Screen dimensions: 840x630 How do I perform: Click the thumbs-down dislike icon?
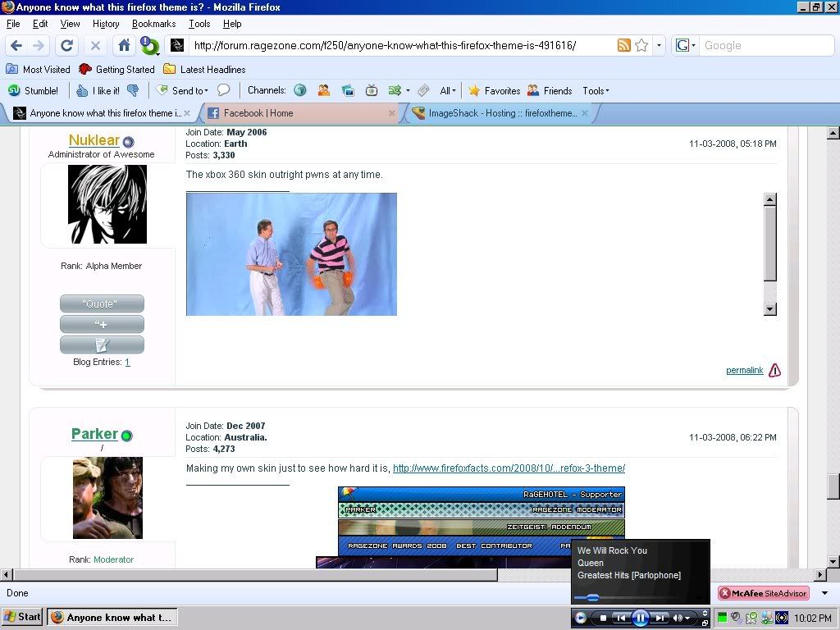133,91
